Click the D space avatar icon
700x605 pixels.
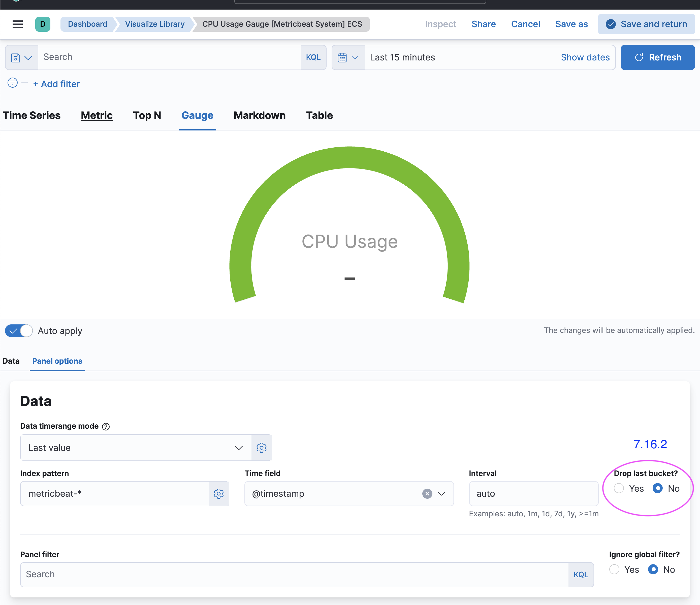pos(43,24)
